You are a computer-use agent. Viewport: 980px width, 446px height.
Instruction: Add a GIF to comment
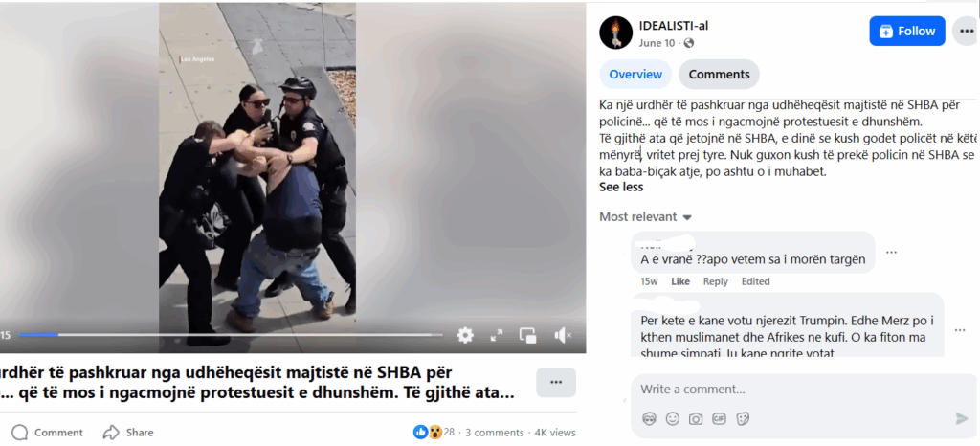tap(720, 418)
